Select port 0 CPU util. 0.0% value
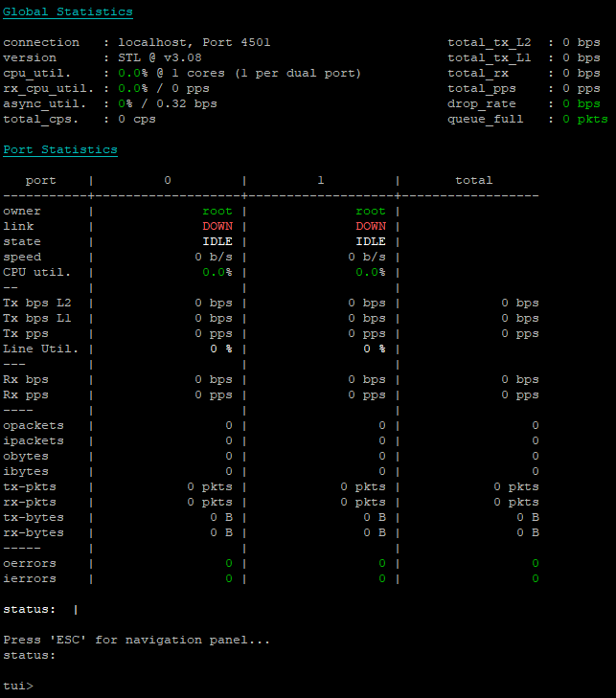Screen dimensions: 616x698 pyautogui.click(x=217, y=273)
